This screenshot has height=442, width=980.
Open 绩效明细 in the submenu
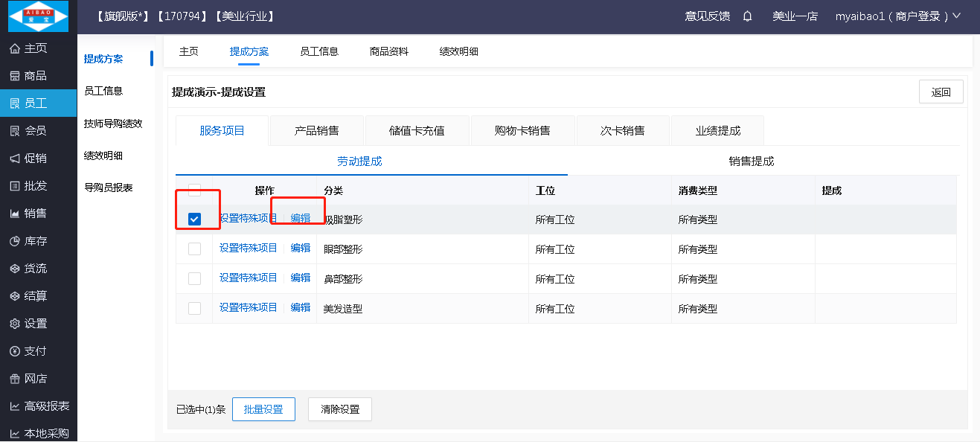pyautogui.click(x=103, y=156)
